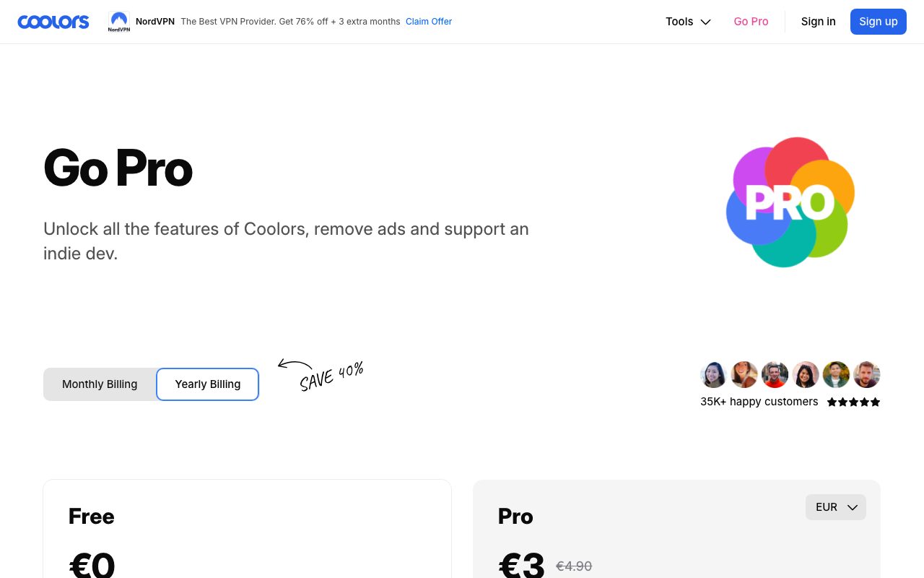
Task: Expand the Tools menu
Action: (688, 22)
